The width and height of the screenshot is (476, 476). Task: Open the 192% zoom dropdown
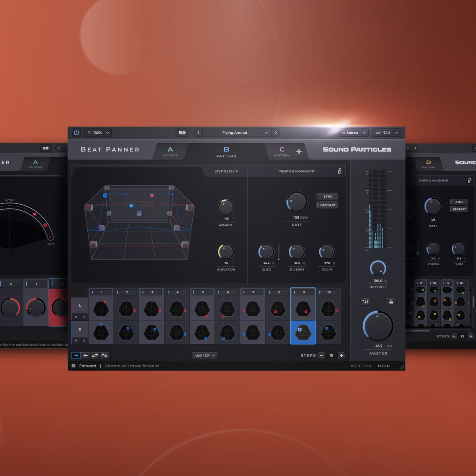[98, 132]
